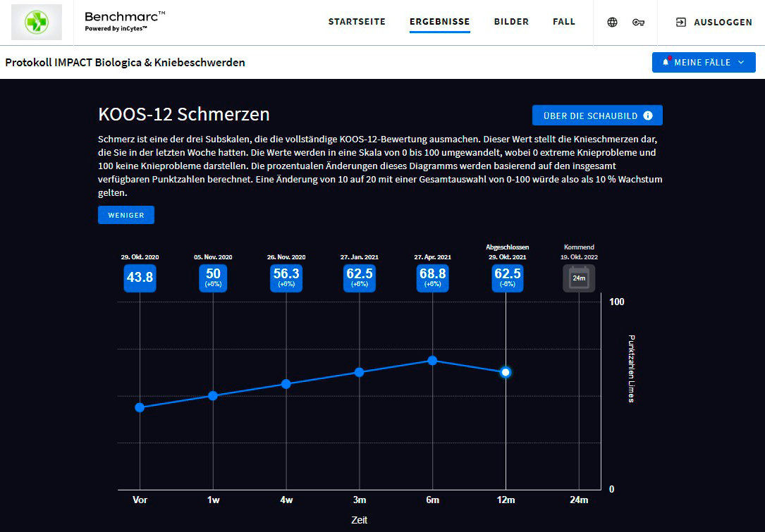This screenshot has width=765, height=532.
Task: Click the 'Vor' x-axis label
Action: point(140,500)
